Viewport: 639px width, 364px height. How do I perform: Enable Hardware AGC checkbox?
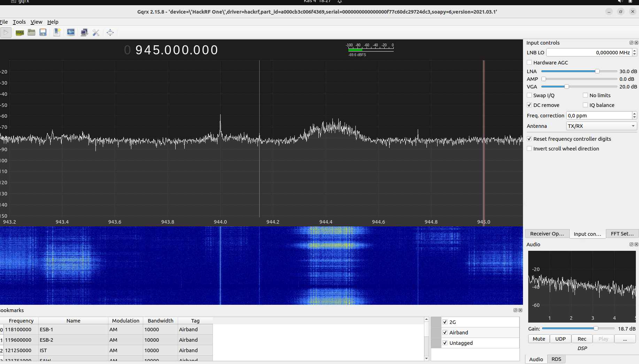[x=529, y=63]
